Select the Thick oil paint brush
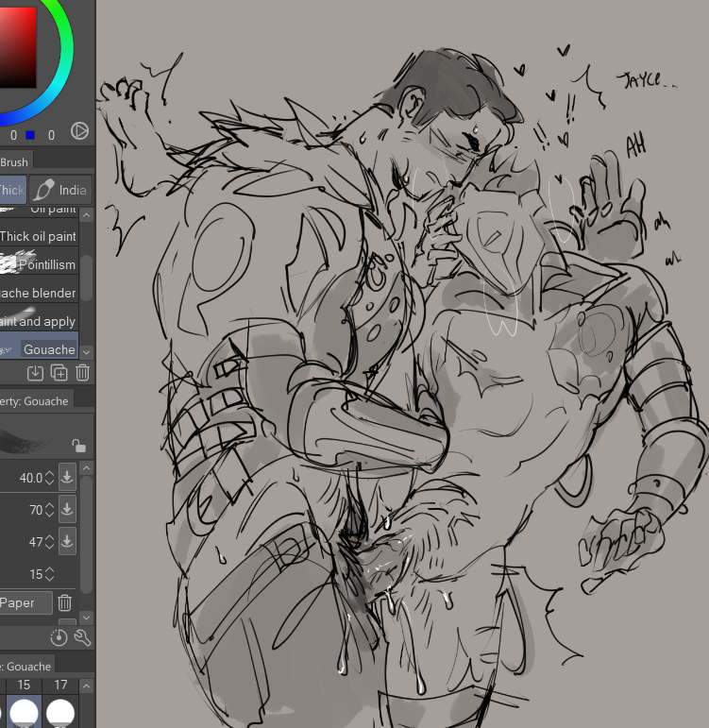The height and width of the screenshot is (728, 709). coord(39,236)
